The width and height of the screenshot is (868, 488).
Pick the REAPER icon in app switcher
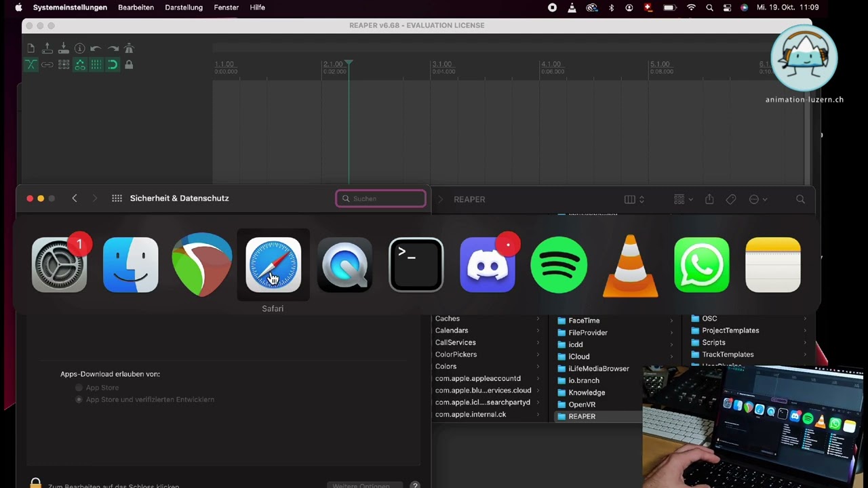(201, 265)
